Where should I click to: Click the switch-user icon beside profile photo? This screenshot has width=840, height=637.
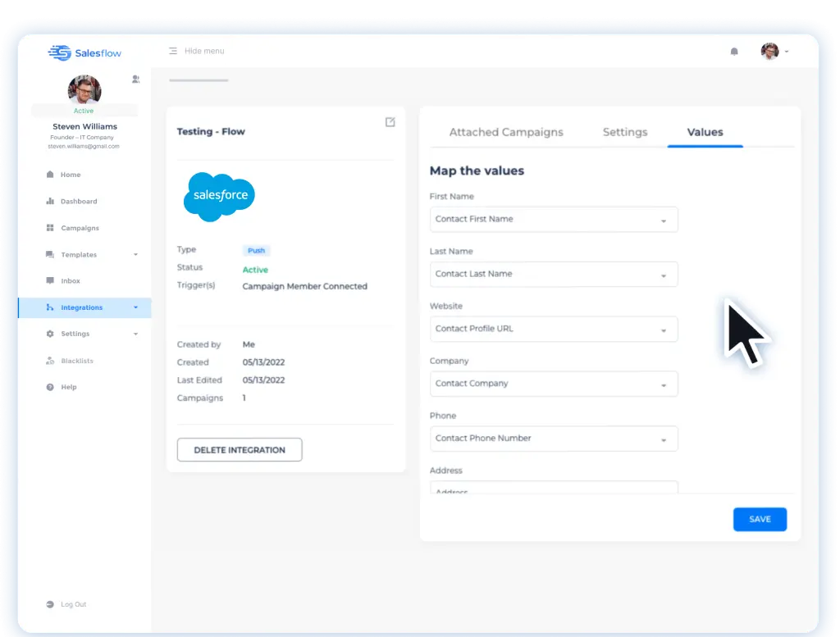tap(135, 80)
